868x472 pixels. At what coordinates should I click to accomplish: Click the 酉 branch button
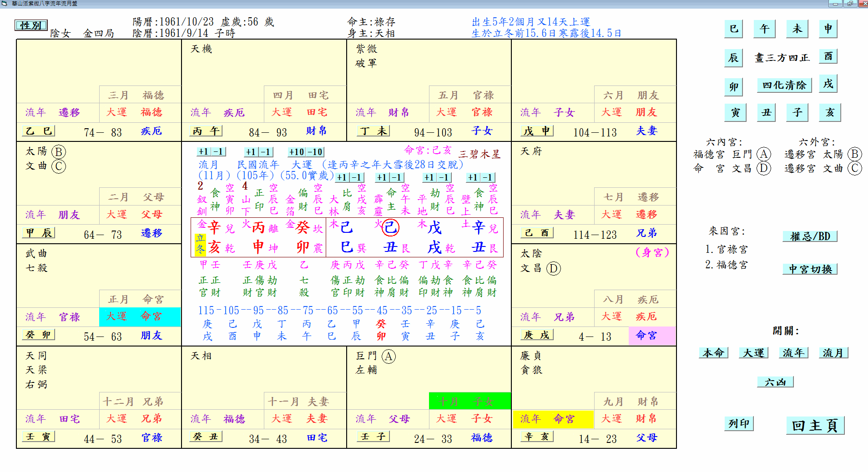(828, 56)
